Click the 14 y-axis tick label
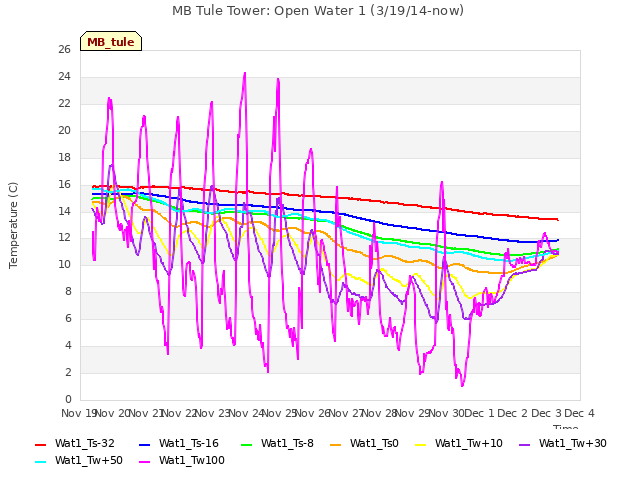 tap(64, 211)
